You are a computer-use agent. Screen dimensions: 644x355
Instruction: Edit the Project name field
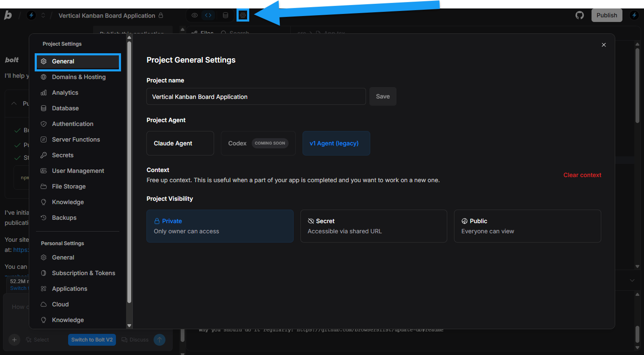[256, 96]
